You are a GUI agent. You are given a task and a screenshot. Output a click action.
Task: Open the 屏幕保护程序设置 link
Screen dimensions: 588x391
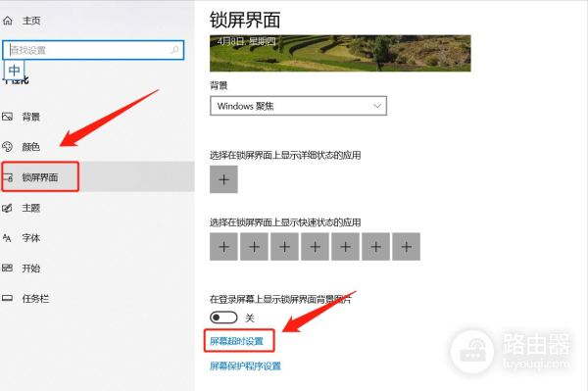click(x=245, y=366)
